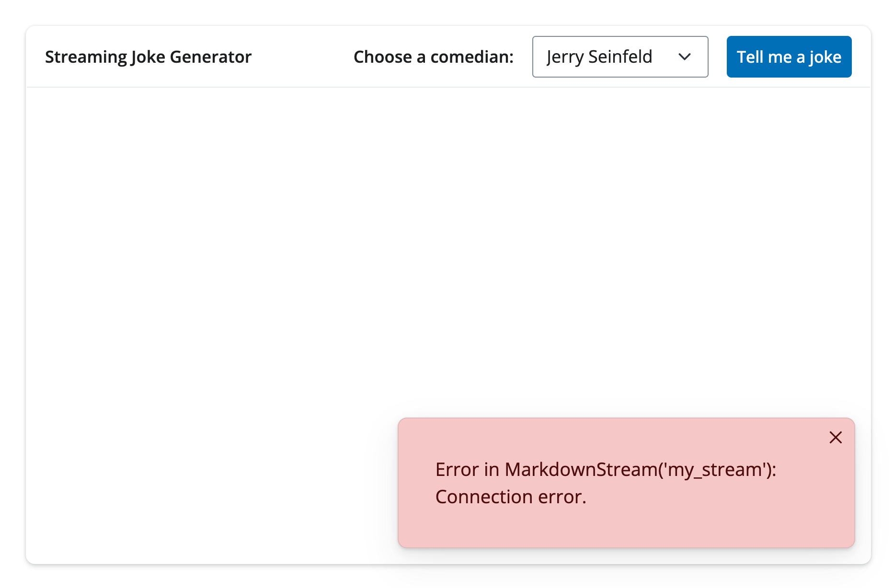Click the Streaming Joke Generator title
The width and height of the screenshot is (894, 588).
[148, 57]
